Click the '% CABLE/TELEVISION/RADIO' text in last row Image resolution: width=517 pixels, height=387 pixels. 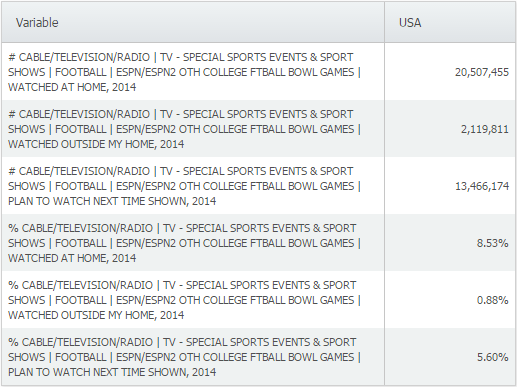(80, 342)
